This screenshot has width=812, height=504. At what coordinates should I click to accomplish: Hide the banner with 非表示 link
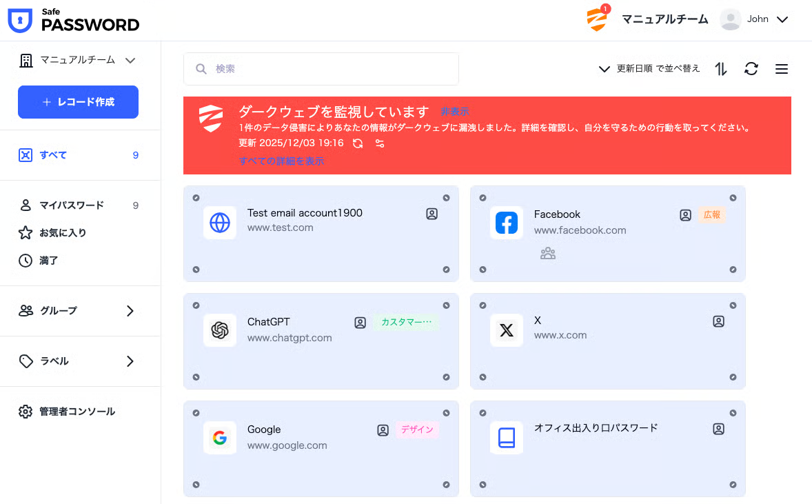point(455,112)
